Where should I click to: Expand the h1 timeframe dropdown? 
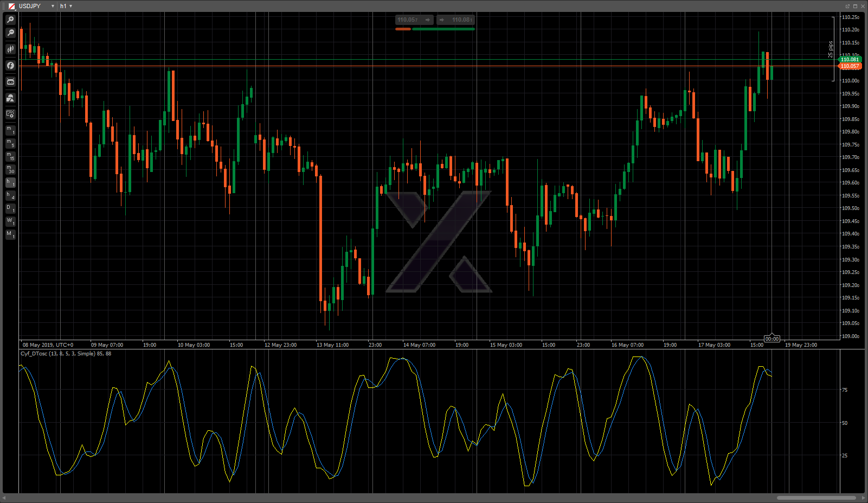[66, 6]
